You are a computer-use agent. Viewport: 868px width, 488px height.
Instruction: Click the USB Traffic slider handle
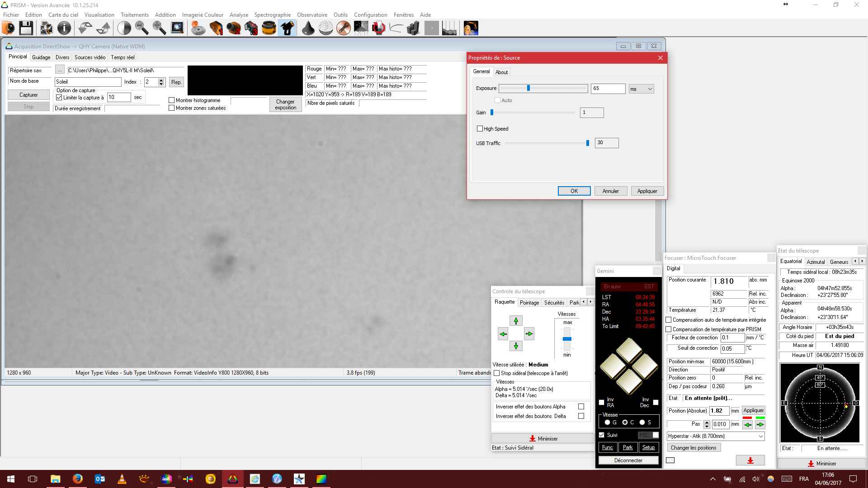(588, 143)
